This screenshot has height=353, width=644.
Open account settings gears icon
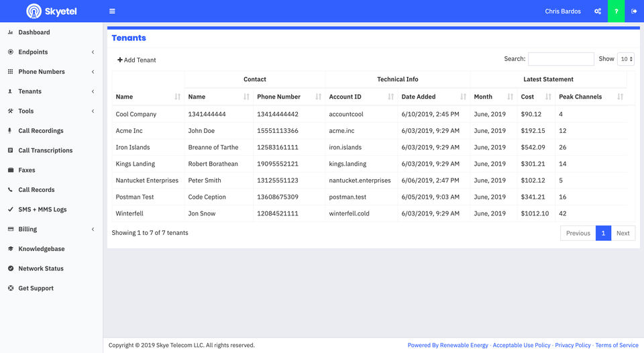[x=598, y=11]
